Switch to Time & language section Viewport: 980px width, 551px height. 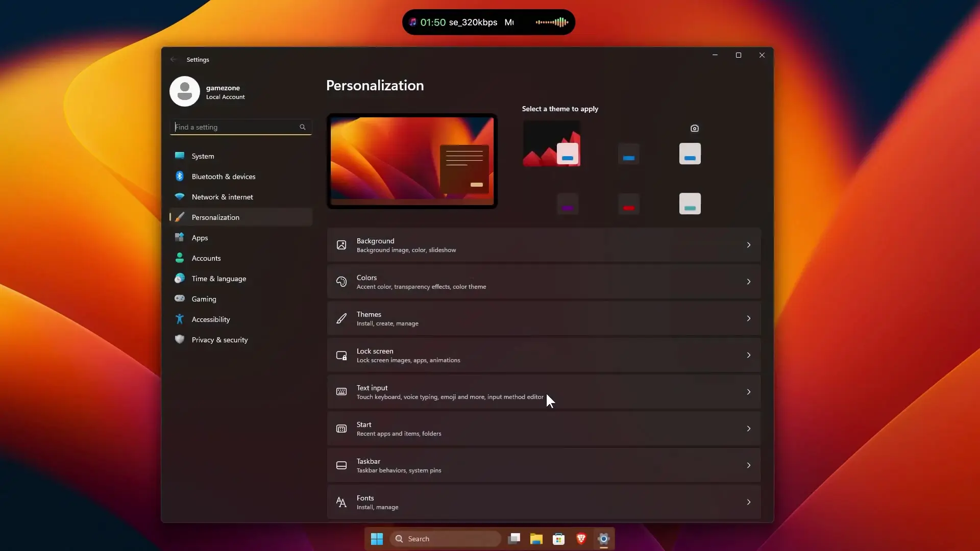pyautogui.click(x=218, y=279)
